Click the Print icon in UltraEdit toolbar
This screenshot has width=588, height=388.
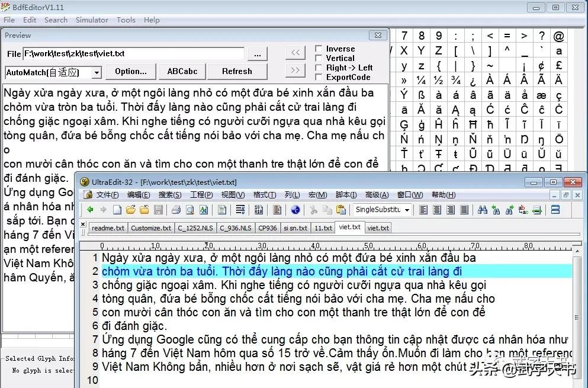(x=176, y=210)
